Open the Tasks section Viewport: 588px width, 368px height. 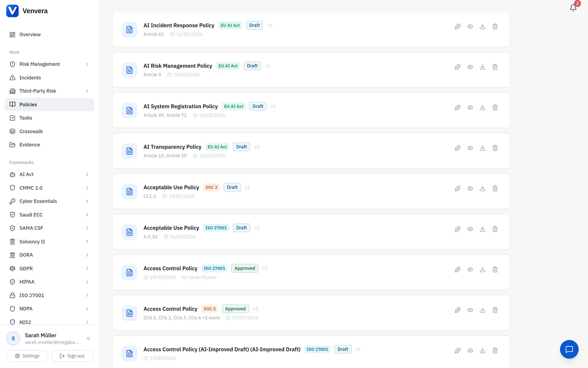pyautogui.click(x=50, y=118)
